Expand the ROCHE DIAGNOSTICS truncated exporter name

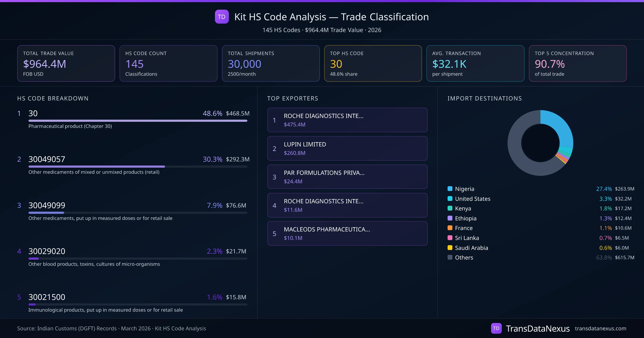point(323,116)
